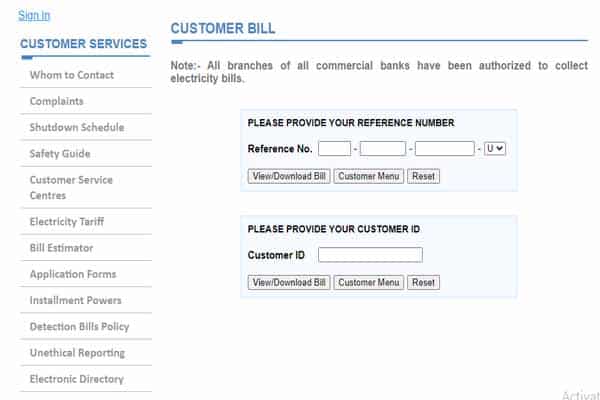Viewport: 600px width, 400px height.
Task: Go to Shutdown Schedule
Action: (77, 127)
